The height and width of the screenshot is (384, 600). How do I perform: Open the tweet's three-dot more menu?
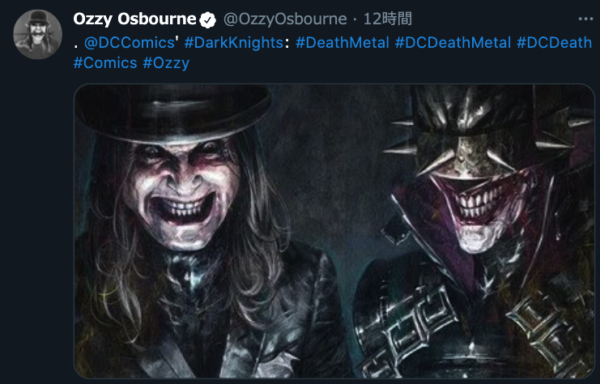click(585, 19)
